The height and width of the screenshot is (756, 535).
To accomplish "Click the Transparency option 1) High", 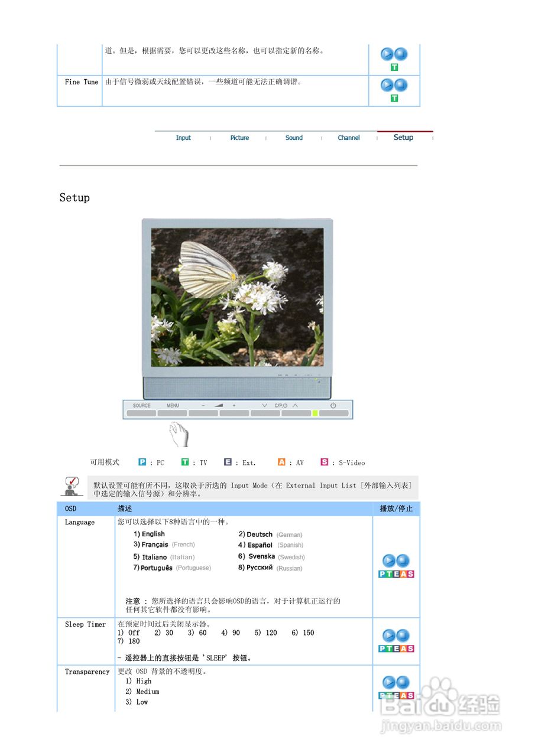I will point(138,681).
